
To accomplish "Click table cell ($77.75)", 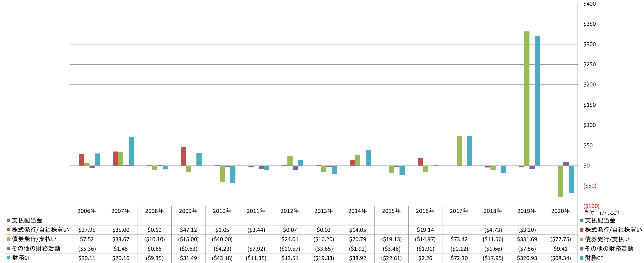I will coord(561,239).
